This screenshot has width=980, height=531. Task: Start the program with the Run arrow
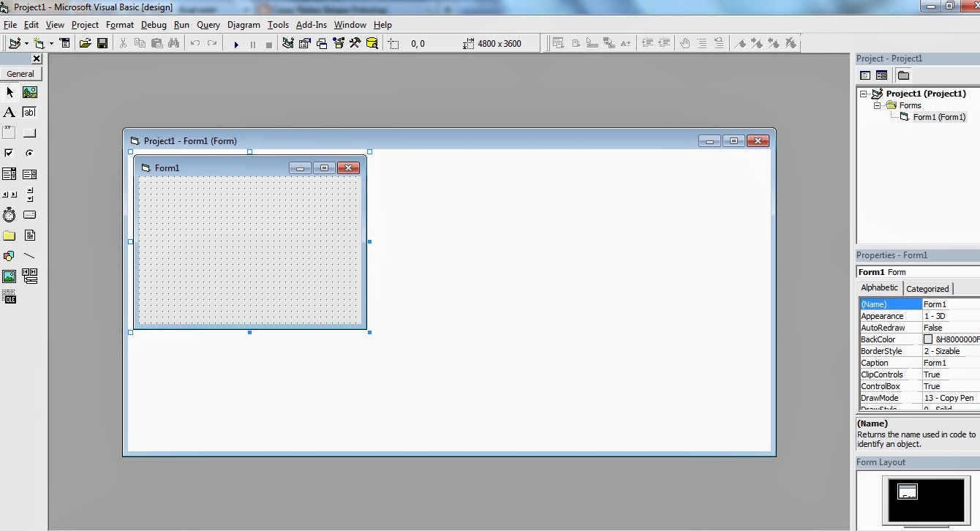236,44
